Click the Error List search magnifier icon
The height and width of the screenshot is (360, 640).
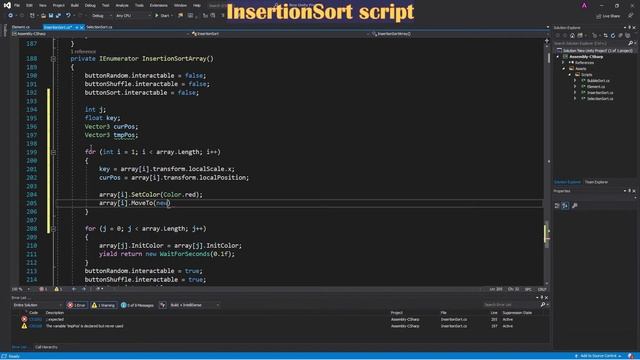(542, 305)
